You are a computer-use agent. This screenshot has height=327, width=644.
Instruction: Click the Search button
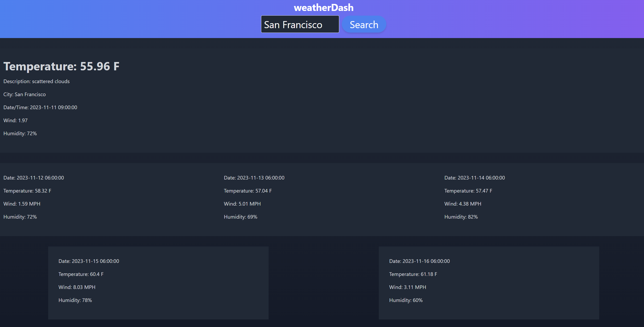[364, 24]
